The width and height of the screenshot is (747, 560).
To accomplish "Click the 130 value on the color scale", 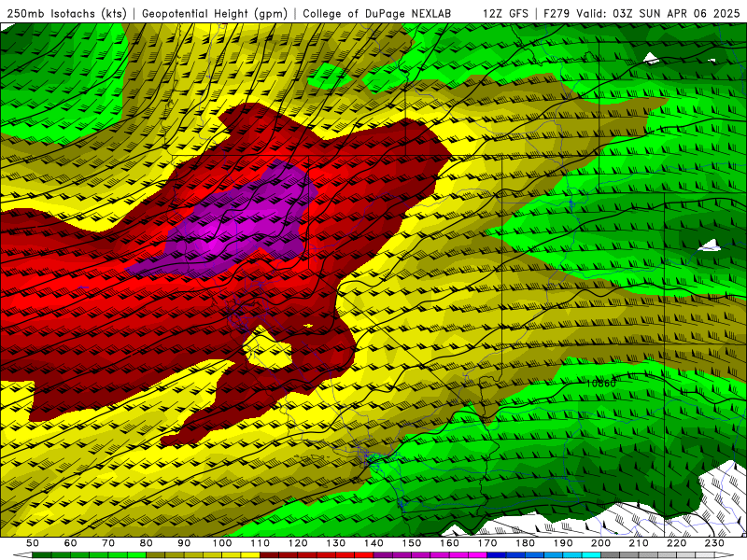I will [x=336, y=543].
